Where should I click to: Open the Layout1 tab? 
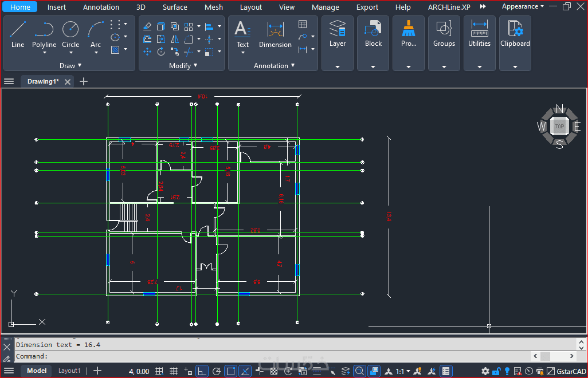69,371
